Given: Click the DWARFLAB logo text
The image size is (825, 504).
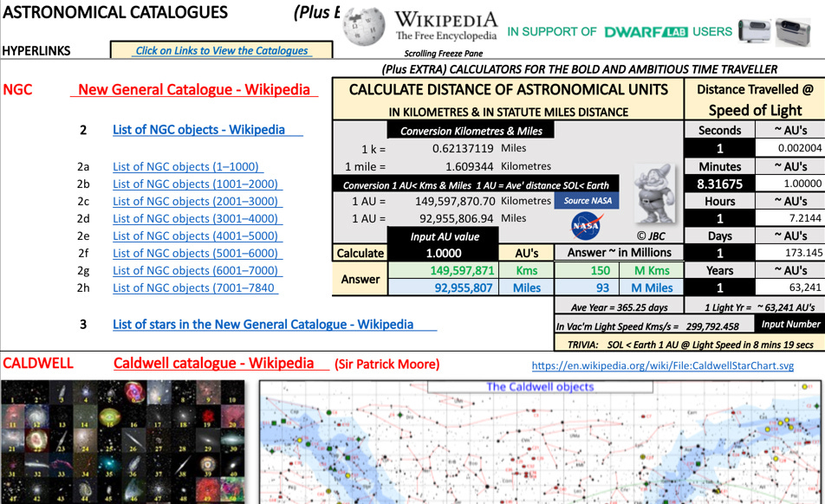Looking at the screenshot, I should pyautogui.click(x=646, y=32).
